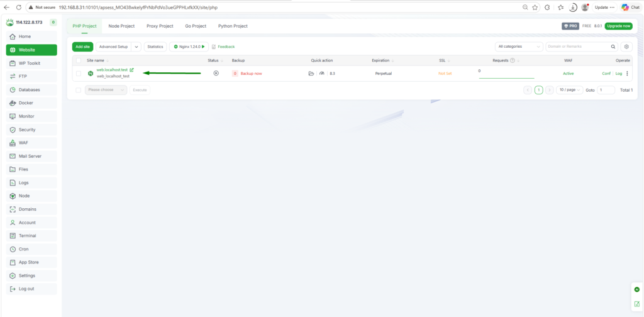Click the Conf link for the site
This screenshot has height=317, width=644.
click(x=606, y=74)
